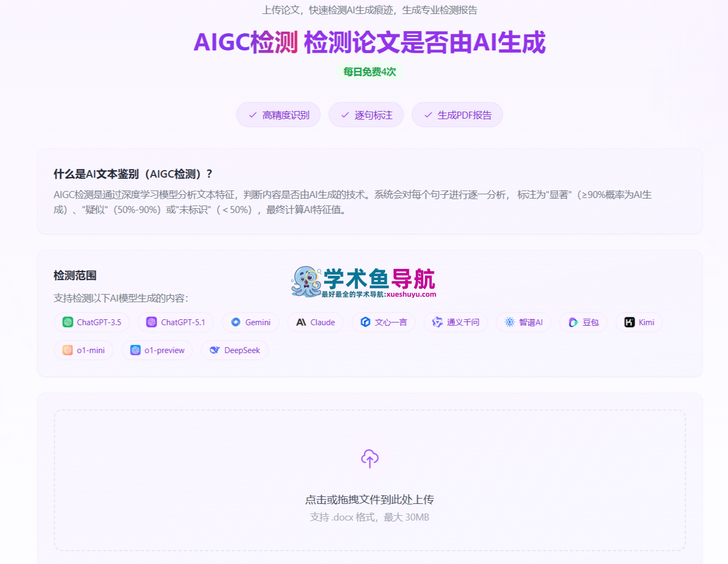Click the purple upload cloud icon
The height and width of the screenshot is (564, 728).
tap(370, 459)
